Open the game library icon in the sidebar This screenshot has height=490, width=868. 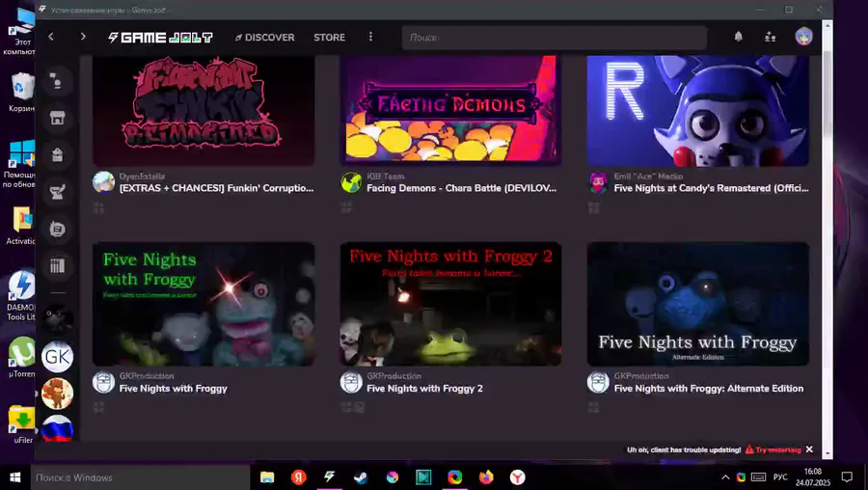click(x=57, y=266)
